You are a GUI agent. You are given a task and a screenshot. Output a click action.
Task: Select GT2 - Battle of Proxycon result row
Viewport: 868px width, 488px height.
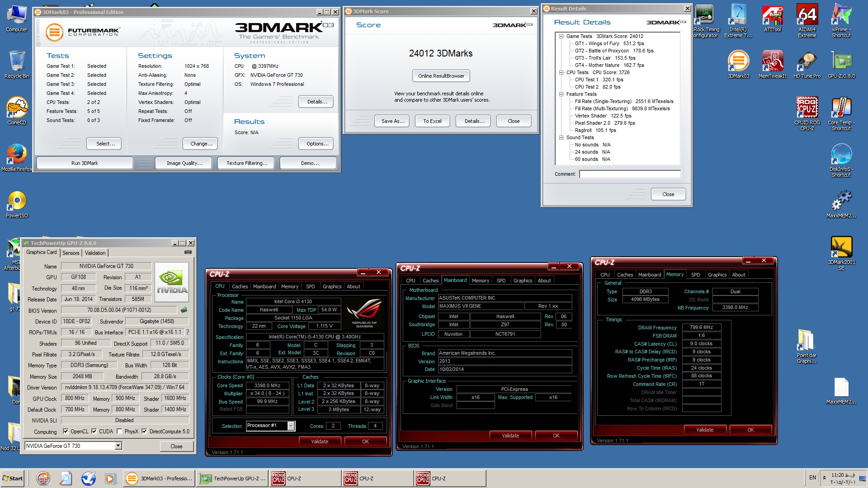point(614,51)
